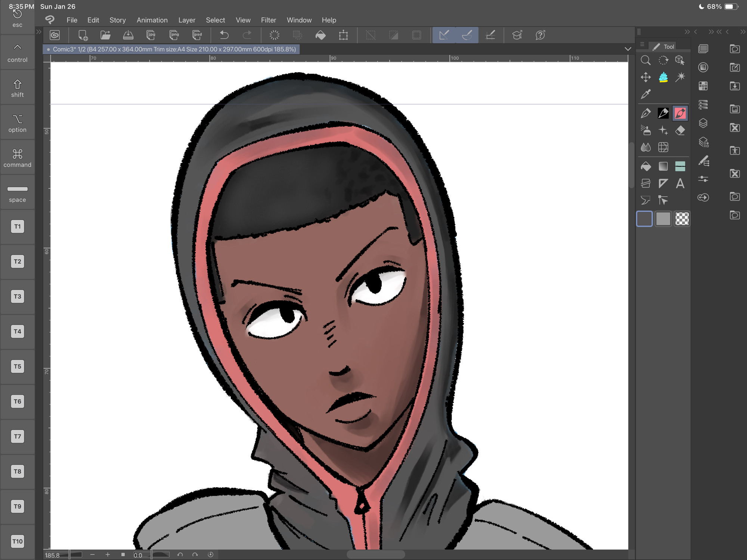This screenshot has width=747, height=560.
Task: Select the Airbrush spray tool
Action: (645, 130)
